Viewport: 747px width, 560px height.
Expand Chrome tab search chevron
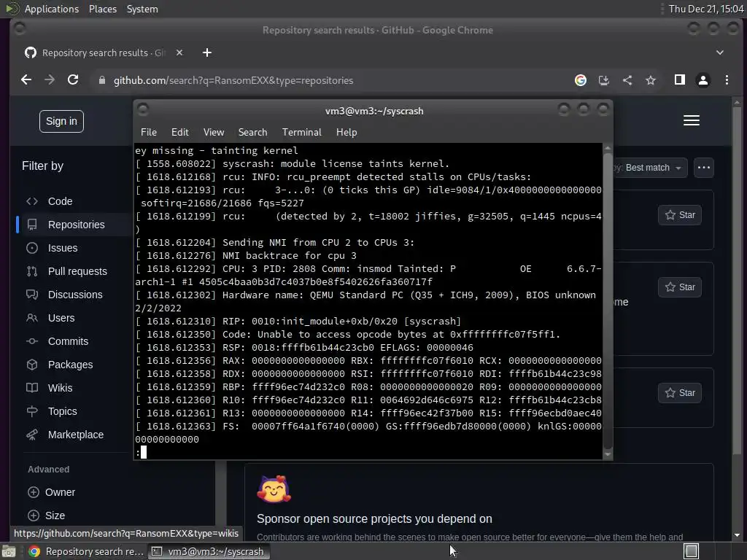point(720,52)
